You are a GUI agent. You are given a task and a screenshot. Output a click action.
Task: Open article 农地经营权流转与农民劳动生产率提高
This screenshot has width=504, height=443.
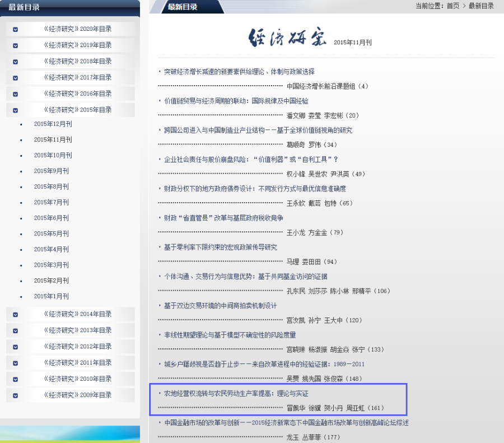(236, 394)
